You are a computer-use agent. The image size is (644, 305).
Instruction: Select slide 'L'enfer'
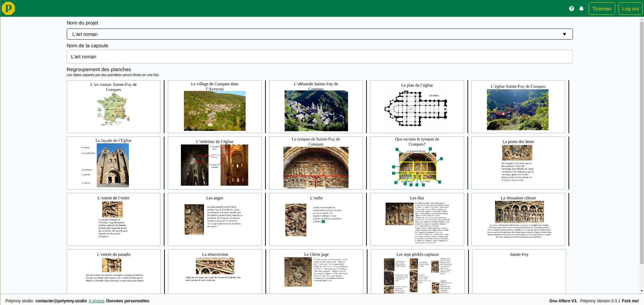click(316, 219)
